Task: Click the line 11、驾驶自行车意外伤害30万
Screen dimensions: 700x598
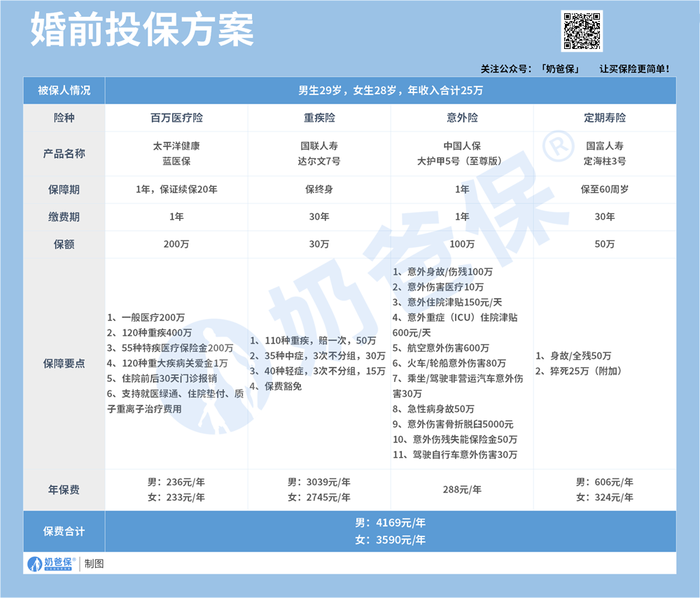Action: (456, 455)
